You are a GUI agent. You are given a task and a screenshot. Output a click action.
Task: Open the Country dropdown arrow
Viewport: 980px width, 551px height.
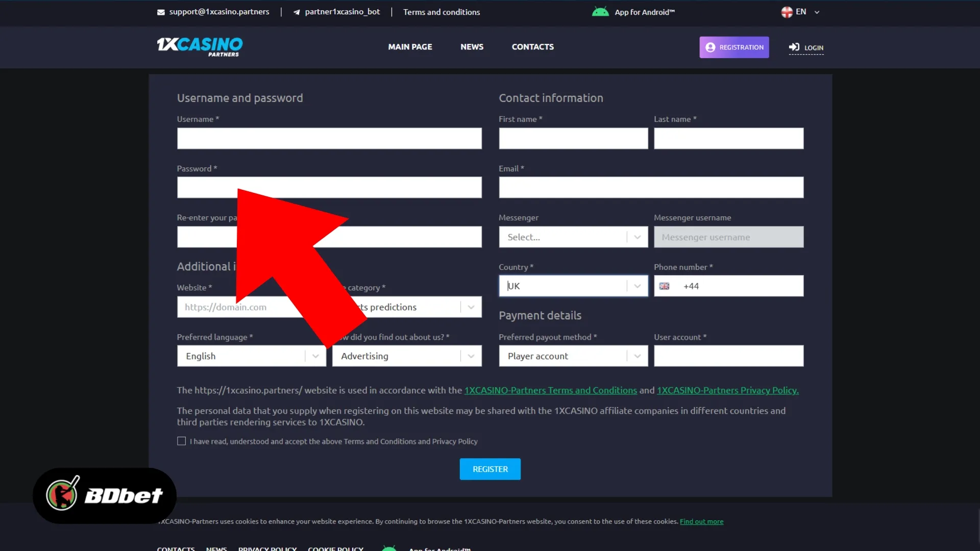638,286
